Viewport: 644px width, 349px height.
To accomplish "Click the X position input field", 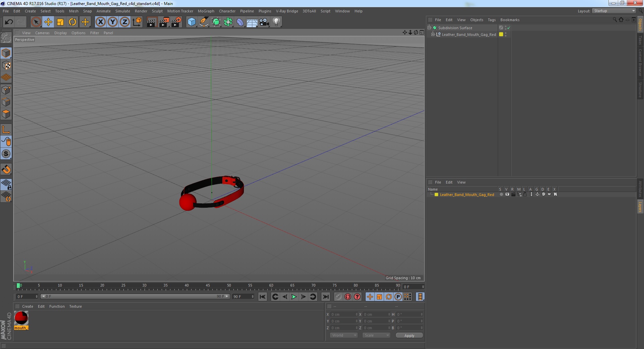I will (344, 314).
